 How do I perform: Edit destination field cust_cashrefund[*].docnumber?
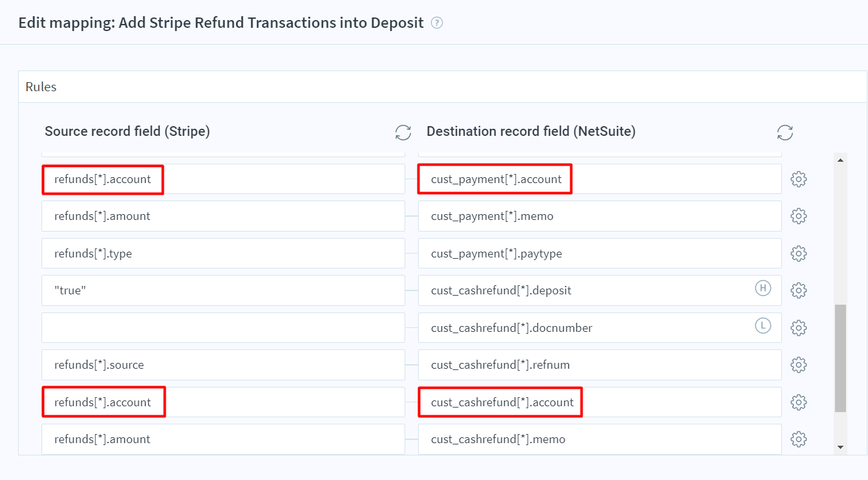pyautogui.click(x=600, y=328)
